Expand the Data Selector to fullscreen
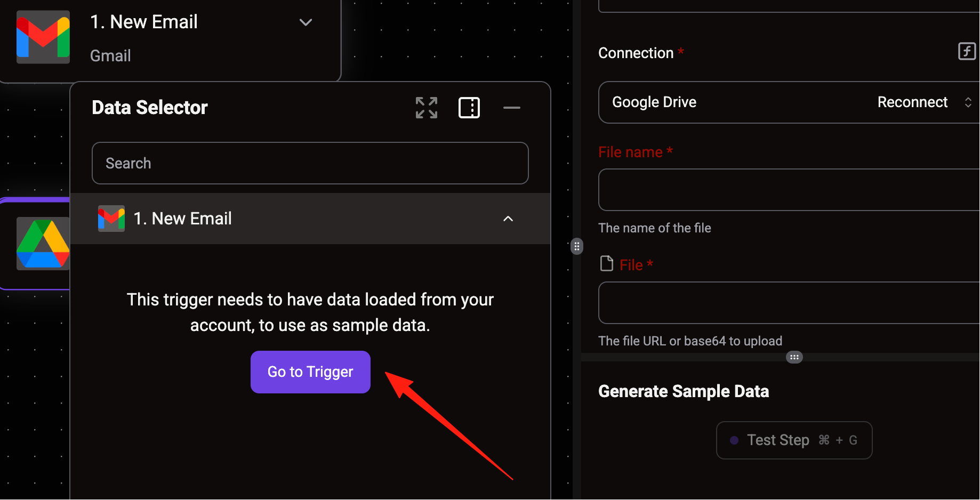Screen dimensions: 980x500 (427, 108)
